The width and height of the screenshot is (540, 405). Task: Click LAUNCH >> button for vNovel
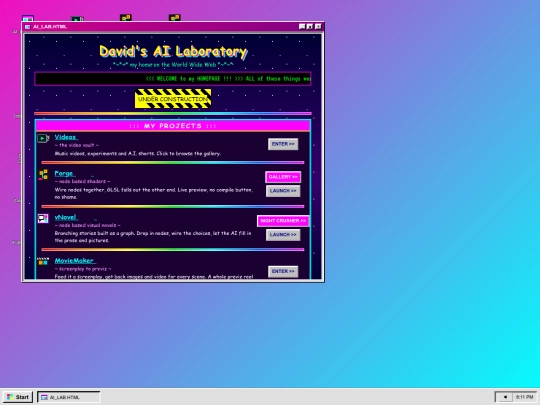click(283, 235)
